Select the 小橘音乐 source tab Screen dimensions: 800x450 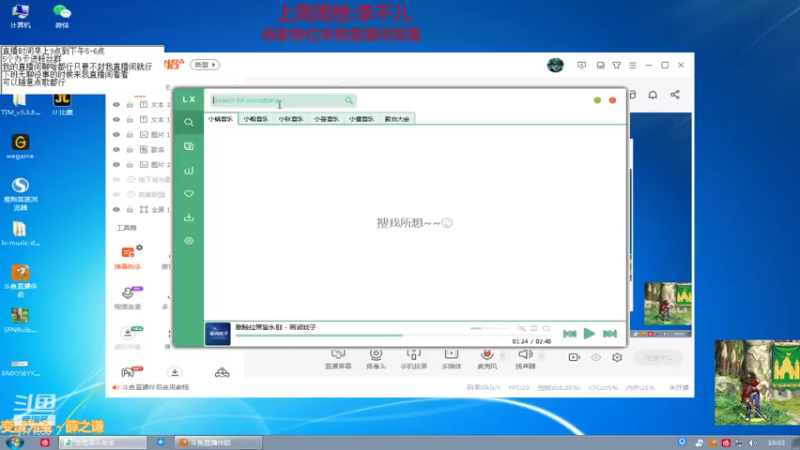pyautogui.click(x=220, y=119)
